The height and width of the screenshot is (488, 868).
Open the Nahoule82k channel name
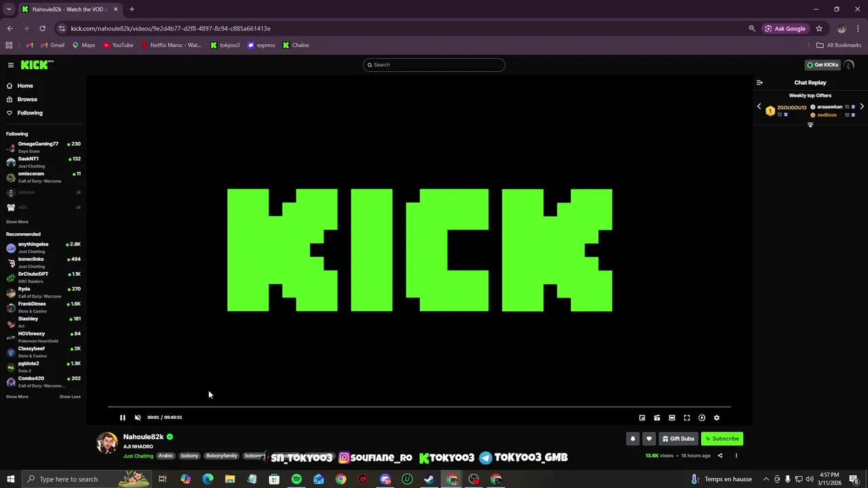click(143, 437)
